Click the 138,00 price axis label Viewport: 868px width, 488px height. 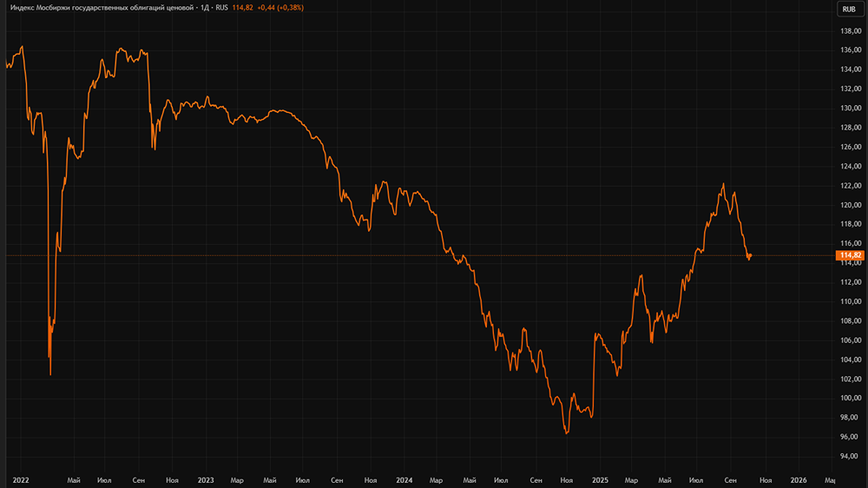pyautogui.click(x=851, y=31)
